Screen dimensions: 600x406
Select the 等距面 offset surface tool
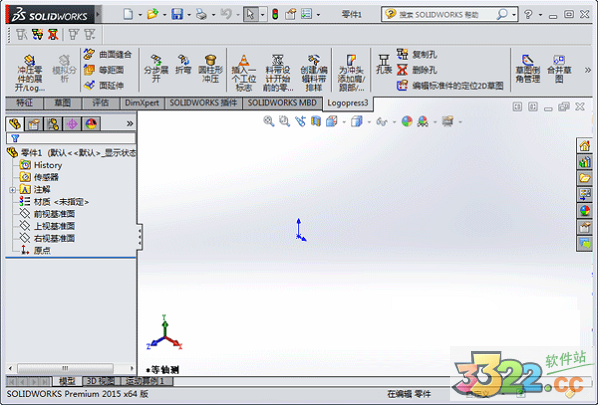104,70
